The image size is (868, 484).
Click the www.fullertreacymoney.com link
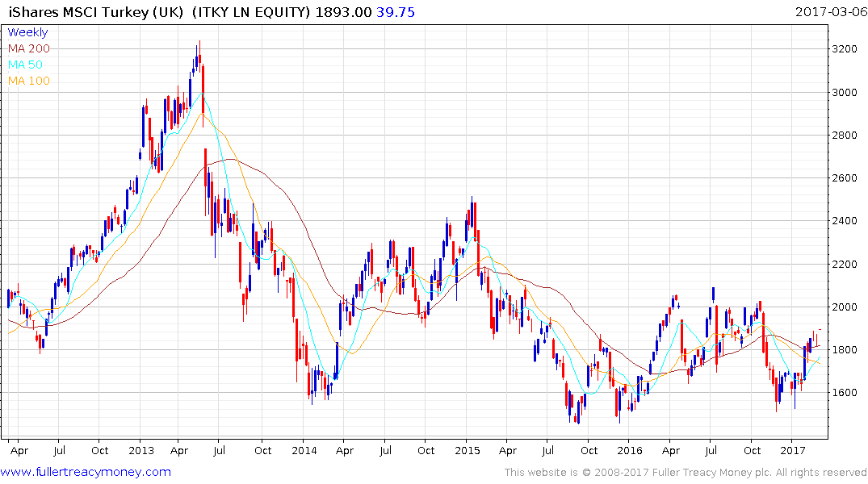tap(86, 472)
